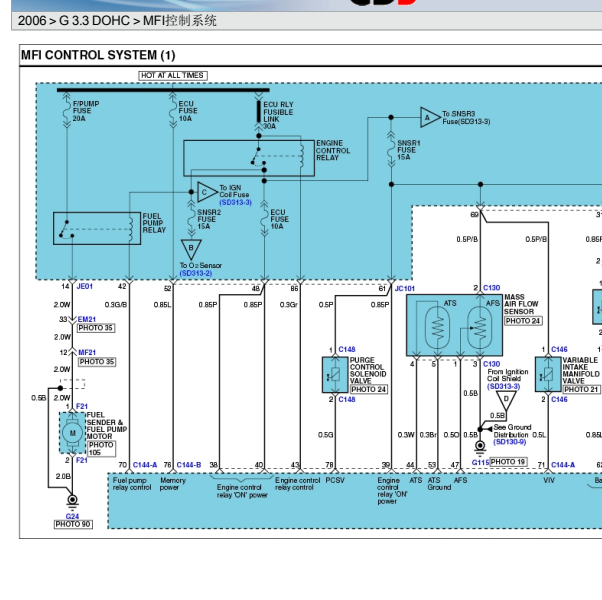This screenshot has height=600, width=602.
Task: Click the SNSR2 FUSE 15A symbol
Action: (191, 219)
